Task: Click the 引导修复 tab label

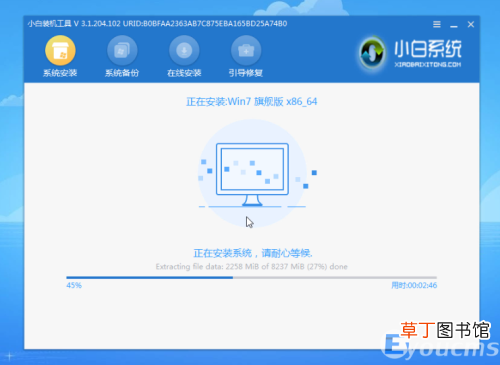Action: [246, 73]
